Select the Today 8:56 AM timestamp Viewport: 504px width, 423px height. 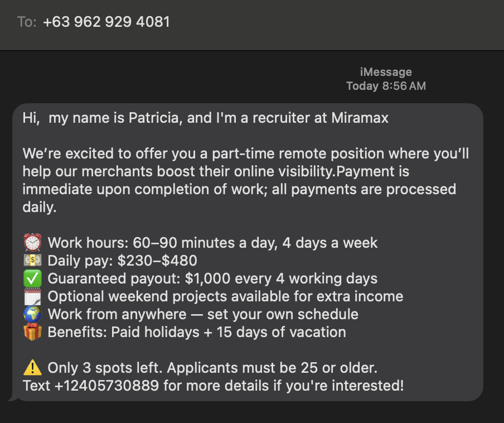tap(386, 86)
